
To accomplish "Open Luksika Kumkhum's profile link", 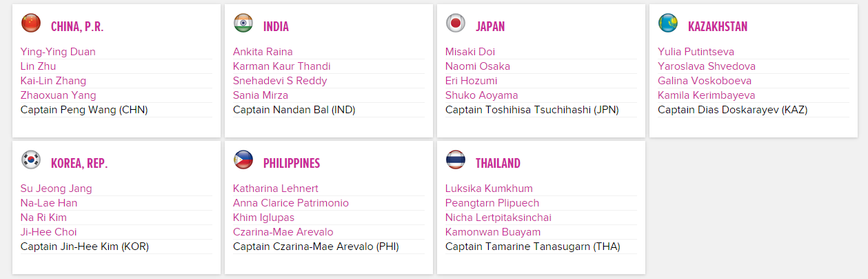I will [x=489, y=189].
